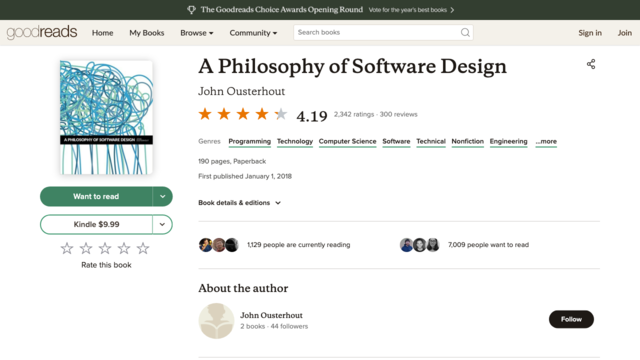Click John Ousterhout in About the author
Screen dimensions: 640x360
pyautogui.click(x=271, y=315)
